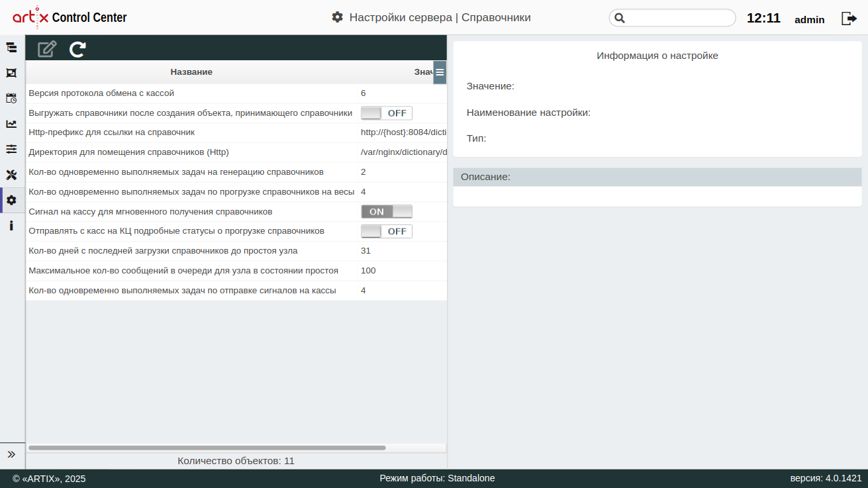This screenshot has height=488, width=868.
Task: Click the calendar schedule sidebar icon
Action: (x=11, y=98)
